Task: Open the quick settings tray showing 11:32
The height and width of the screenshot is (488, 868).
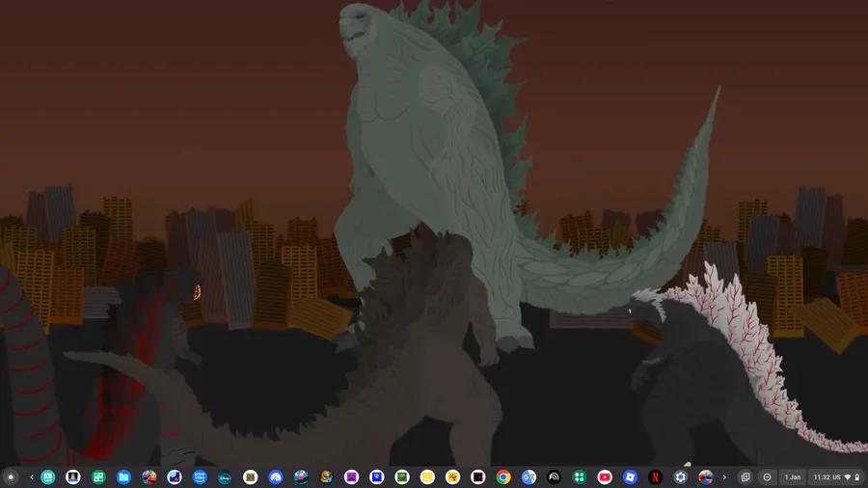Action: 836,477
